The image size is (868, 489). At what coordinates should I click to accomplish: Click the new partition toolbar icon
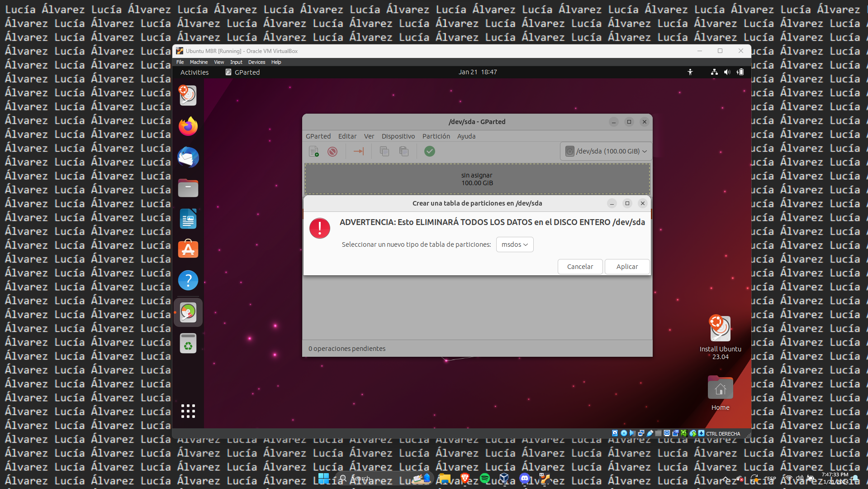coord(313,151)
